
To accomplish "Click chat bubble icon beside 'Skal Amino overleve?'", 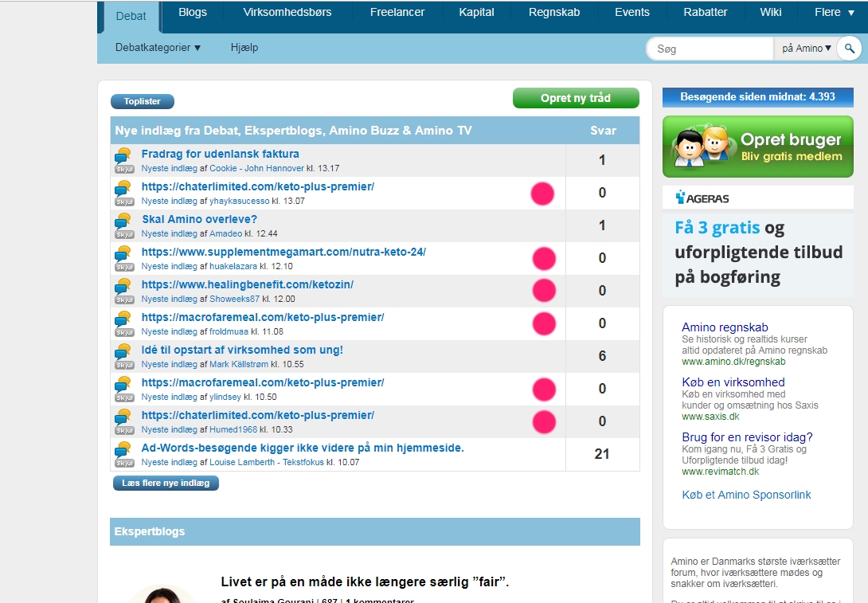I will pyautogui.click(x=123, y=220).
